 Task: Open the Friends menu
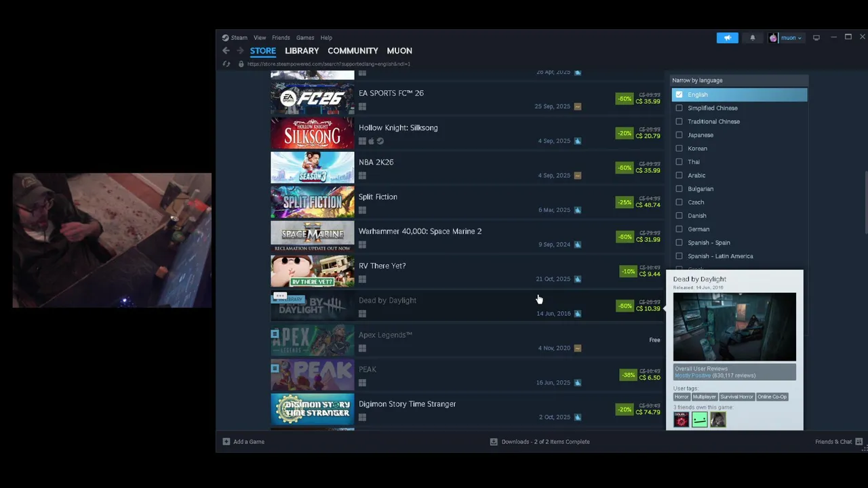pos(281,38)
